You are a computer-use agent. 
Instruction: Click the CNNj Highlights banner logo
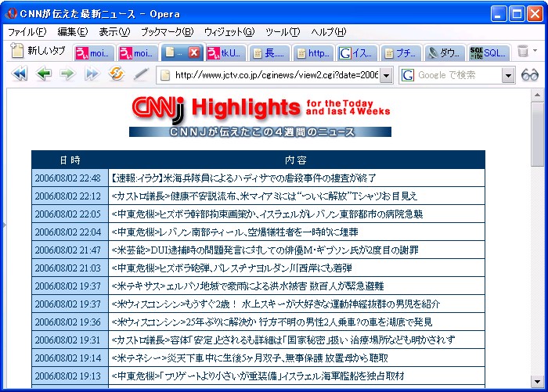[x=261, y=117]
